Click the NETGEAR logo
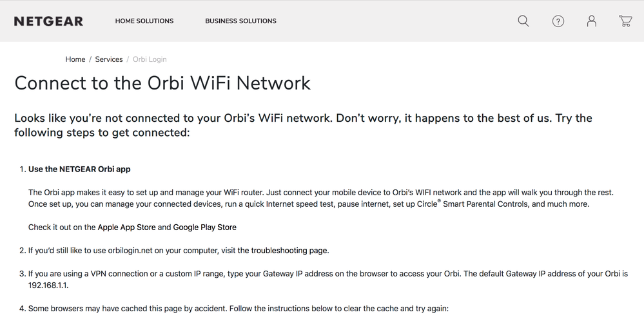Viewport: 644px width, 328px height. (x=48, y=21)
